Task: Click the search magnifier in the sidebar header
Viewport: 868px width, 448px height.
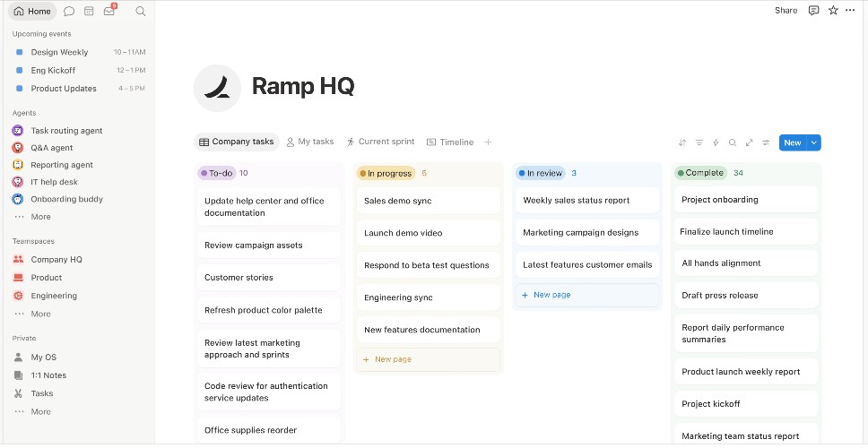Action: click(x=141, y=11)
